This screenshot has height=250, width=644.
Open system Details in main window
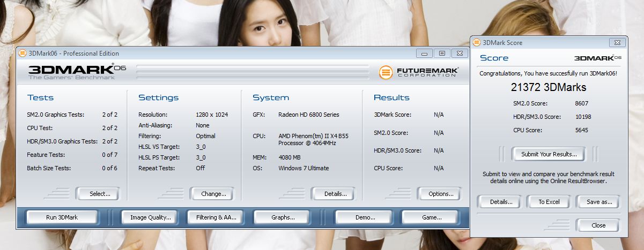[x=333, y=194]
